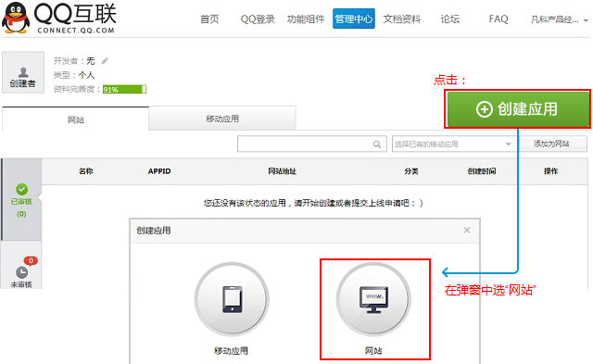Select the 已审核 status with green check
Image resolution: width=593 pixels, height=364 pixels.
coord(21,200)
